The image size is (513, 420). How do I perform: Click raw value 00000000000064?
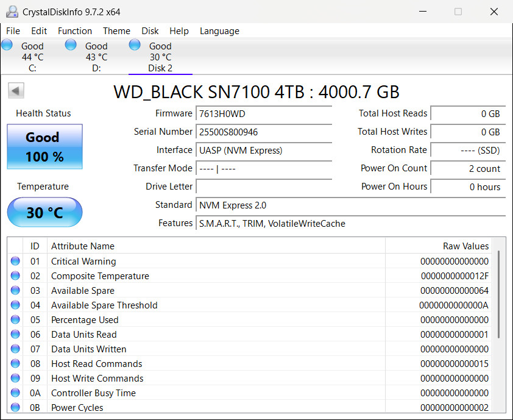455,291
